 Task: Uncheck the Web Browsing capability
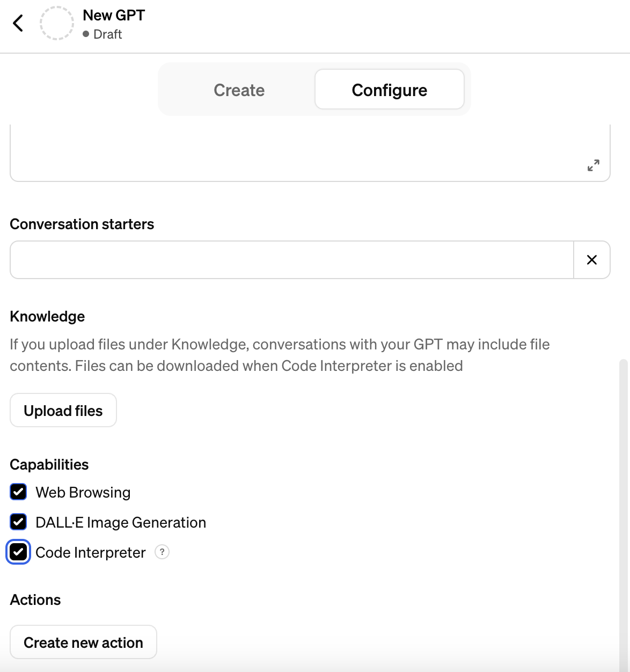tap(19, 492)
